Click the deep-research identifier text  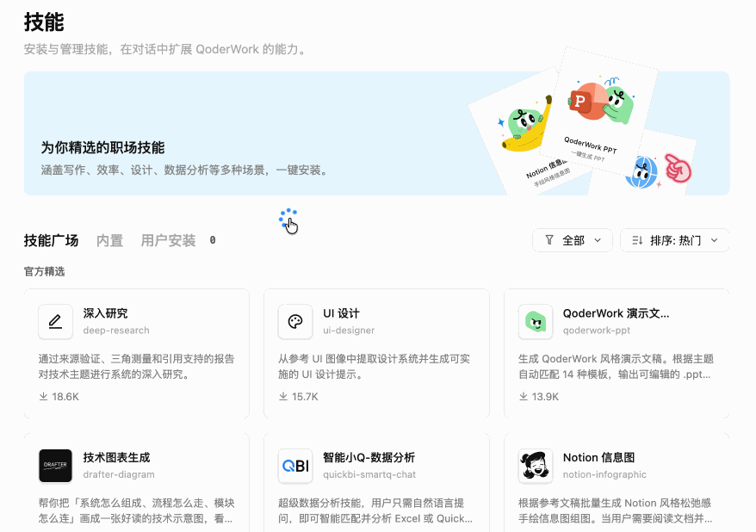coord(116,330)
